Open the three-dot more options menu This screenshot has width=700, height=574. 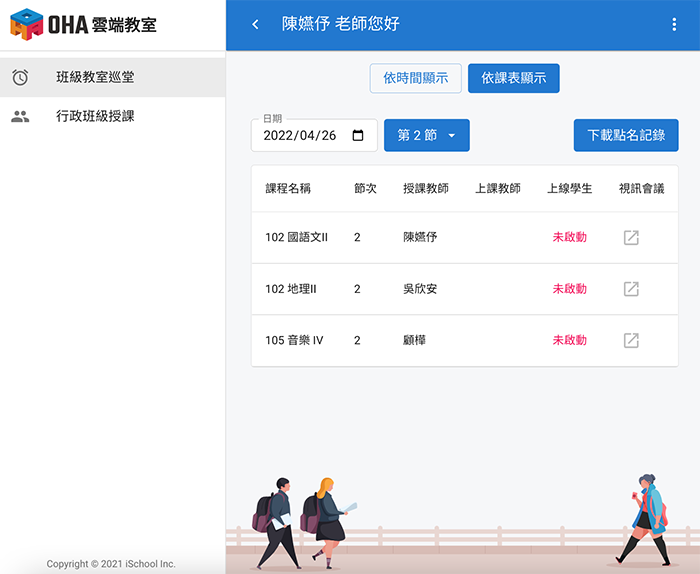[x=674, y=24]
